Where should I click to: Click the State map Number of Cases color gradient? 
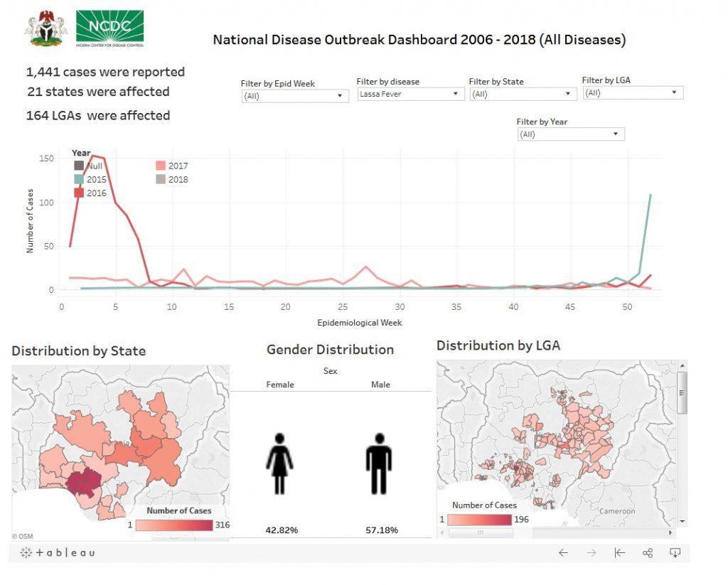[174, 525]
